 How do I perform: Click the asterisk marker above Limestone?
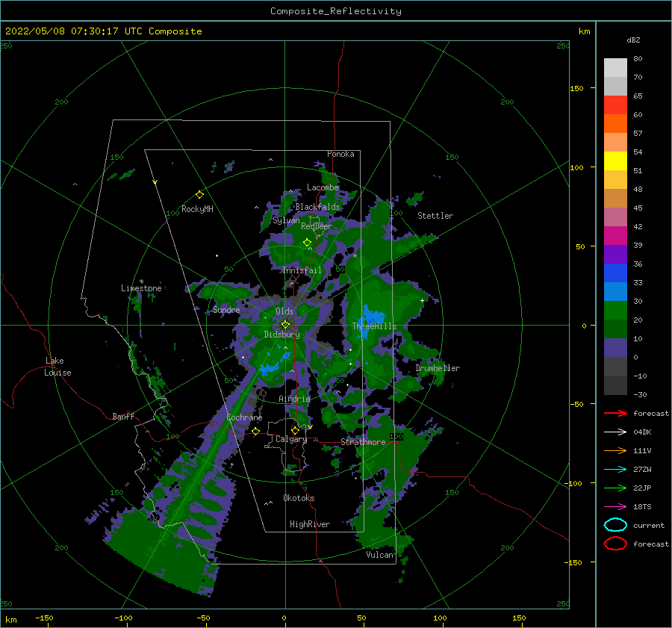point(141,282)
